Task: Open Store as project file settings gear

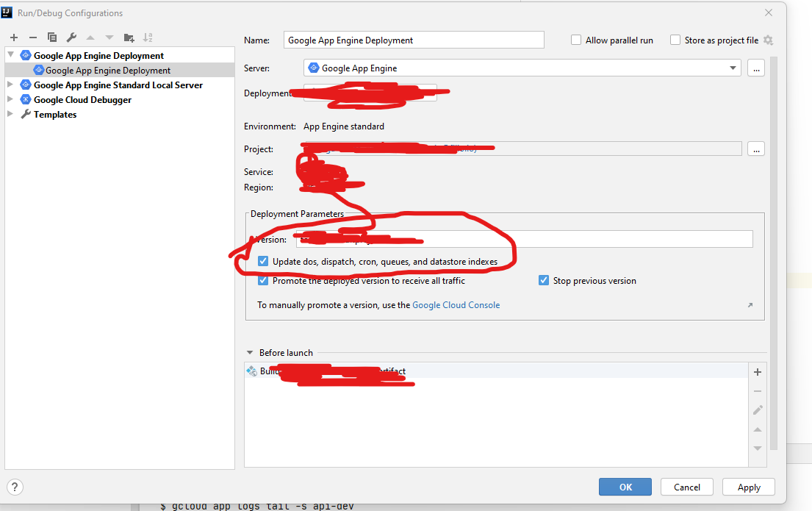Action: point(769,40)
